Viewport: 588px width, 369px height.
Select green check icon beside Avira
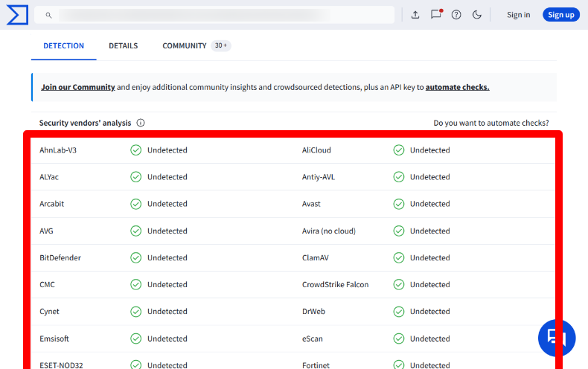click(399, 231)
